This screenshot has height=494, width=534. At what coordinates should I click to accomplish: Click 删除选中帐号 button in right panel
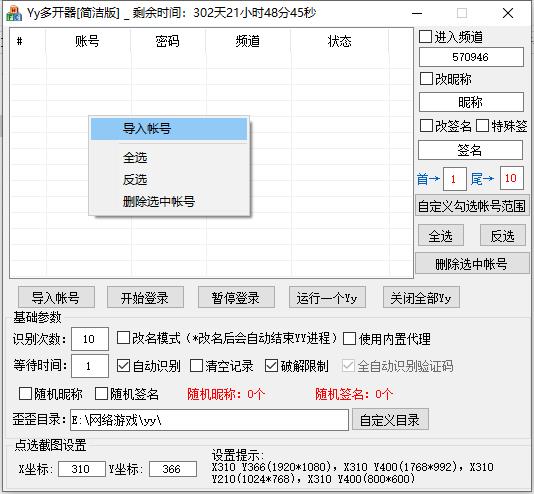pyautogui.click(x=472, y=263)
